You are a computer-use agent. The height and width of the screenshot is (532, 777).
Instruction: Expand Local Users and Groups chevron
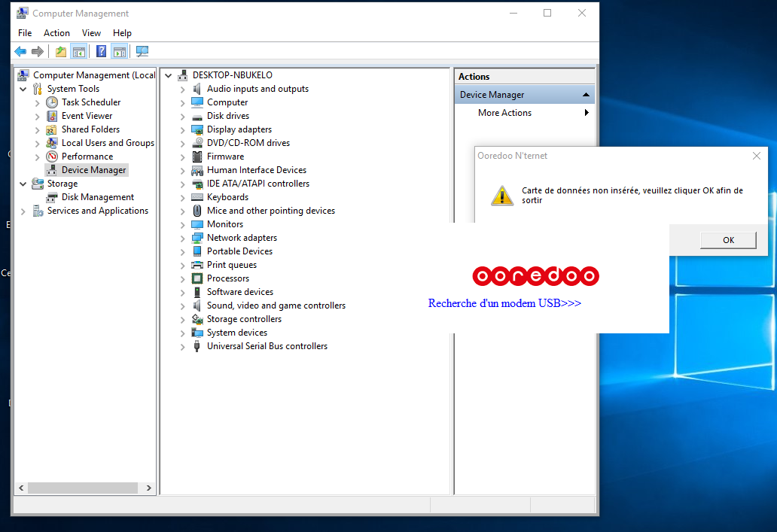click(37, 143)
